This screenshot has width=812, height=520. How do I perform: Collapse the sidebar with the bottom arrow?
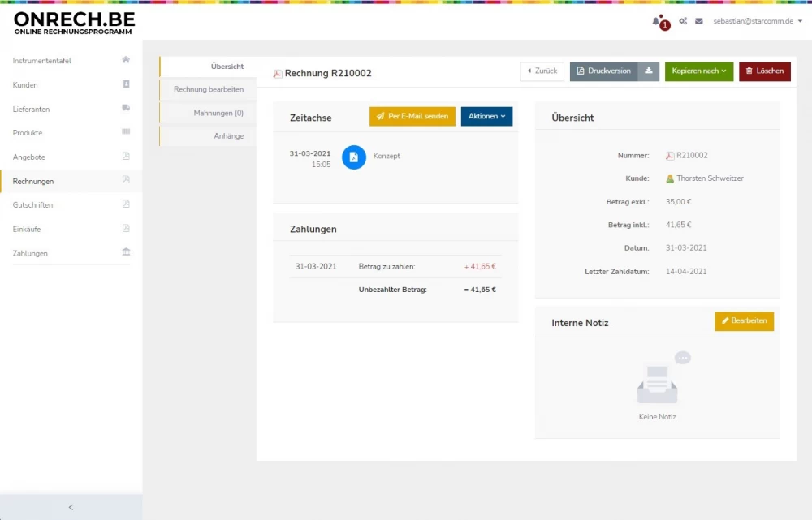coord(71,507)
